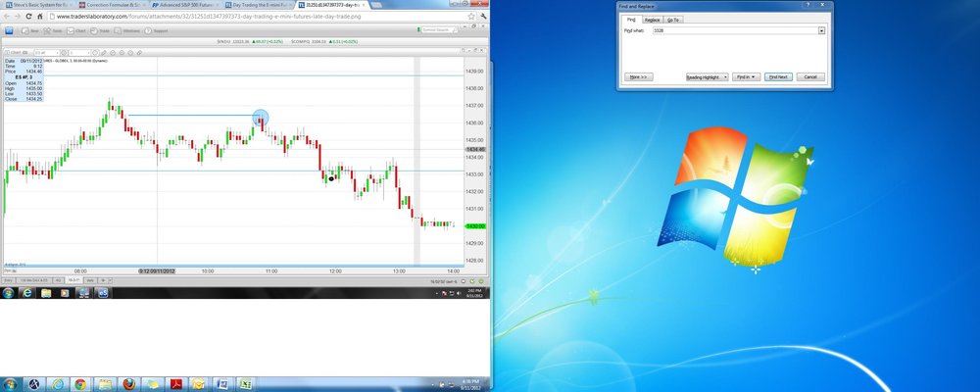The image size is (980, 392).
Task: Click the black dot marker near 12:00
Action: click(331, 178)
